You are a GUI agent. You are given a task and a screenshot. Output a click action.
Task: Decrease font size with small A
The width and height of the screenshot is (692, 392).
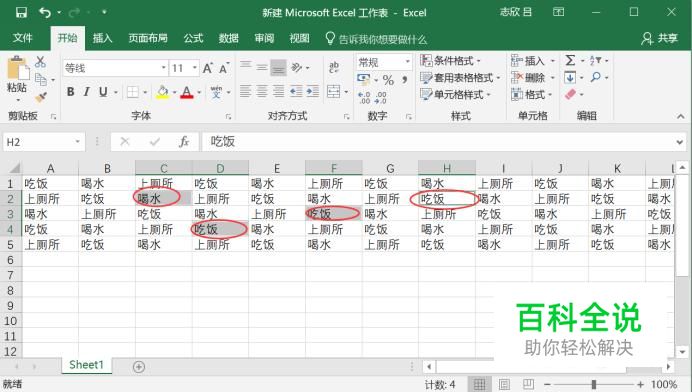[224, 68]
